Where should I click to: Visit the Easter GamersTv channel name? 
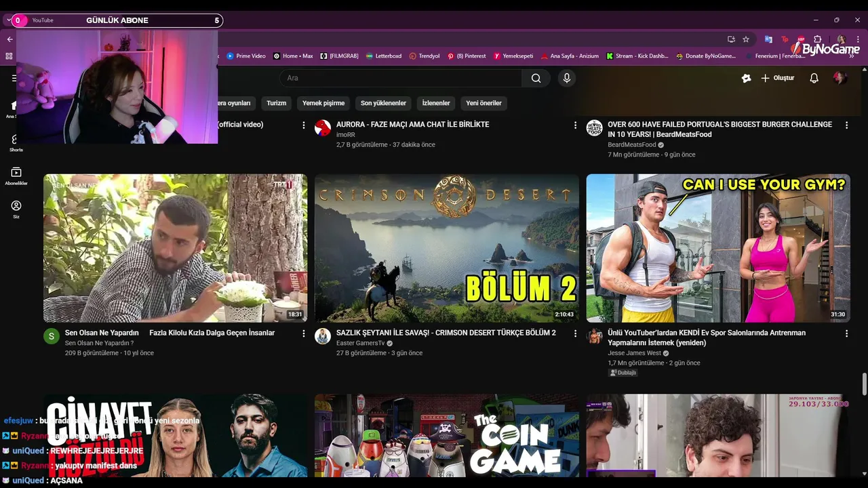pyautogui.click(x=360, y=343)
